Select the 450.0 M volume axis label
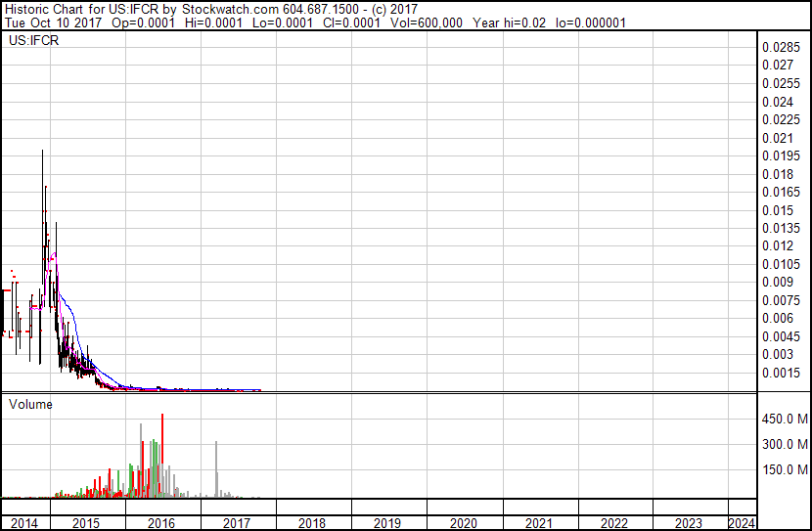 784,419
